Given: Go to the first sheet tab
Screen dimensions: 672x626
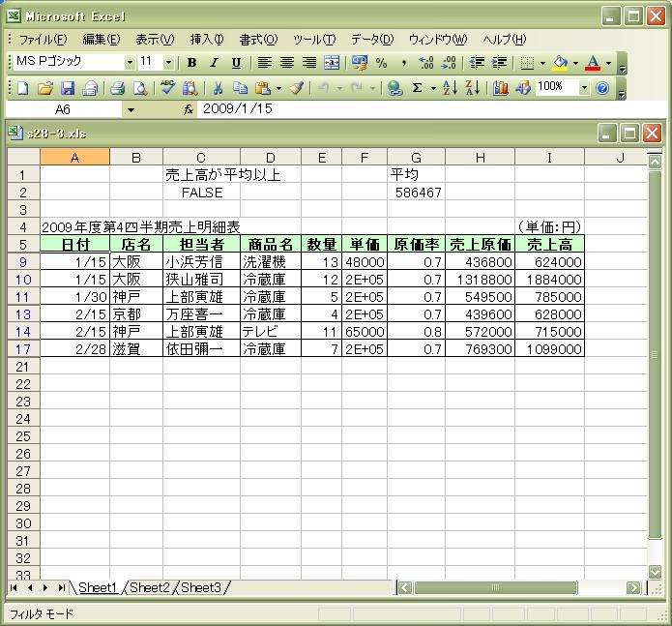Looking at the screenshot, I should 14,587.
